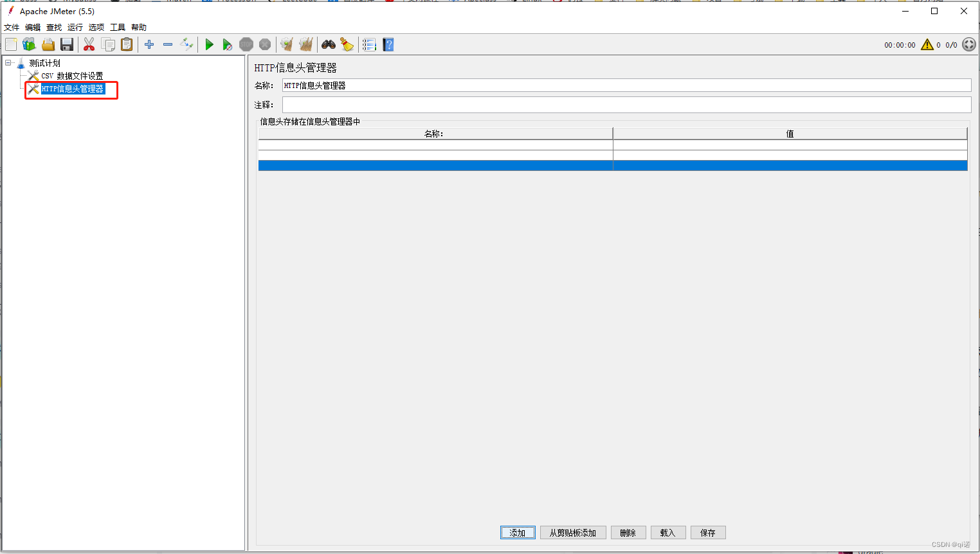Select the highlighted blue row value cell
Image resolution: width=980 pixels, height=554 pixels.
click(790, 166)
